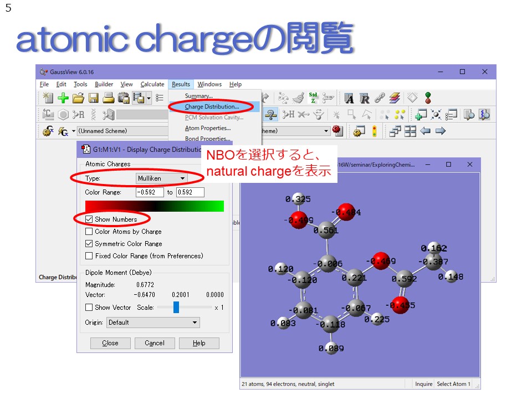Image resolution: width=532 pixels, height=399 pixels.
Task: Click the Color Range minimum field -0.592
Action: tap(150, 192)
